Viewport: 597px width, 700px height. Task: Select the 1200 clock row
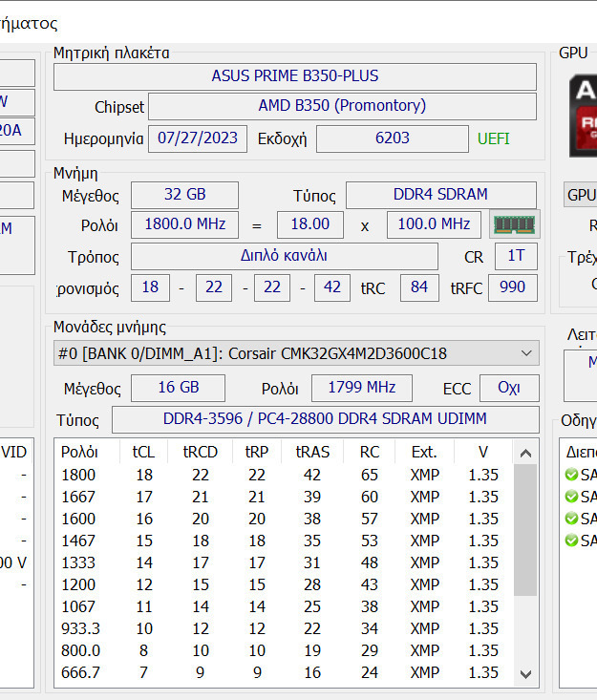click(284, 584)
